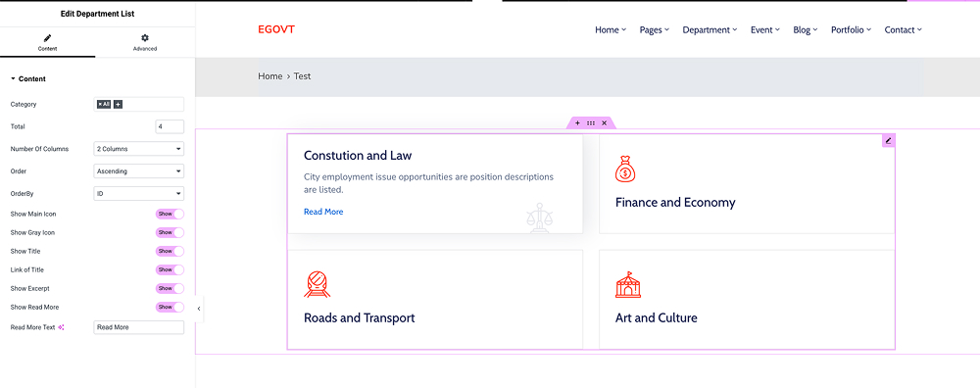Viewport: 980px width, 388px height.
Task: Click the section drag handle icon
Action: click(591, 123)
